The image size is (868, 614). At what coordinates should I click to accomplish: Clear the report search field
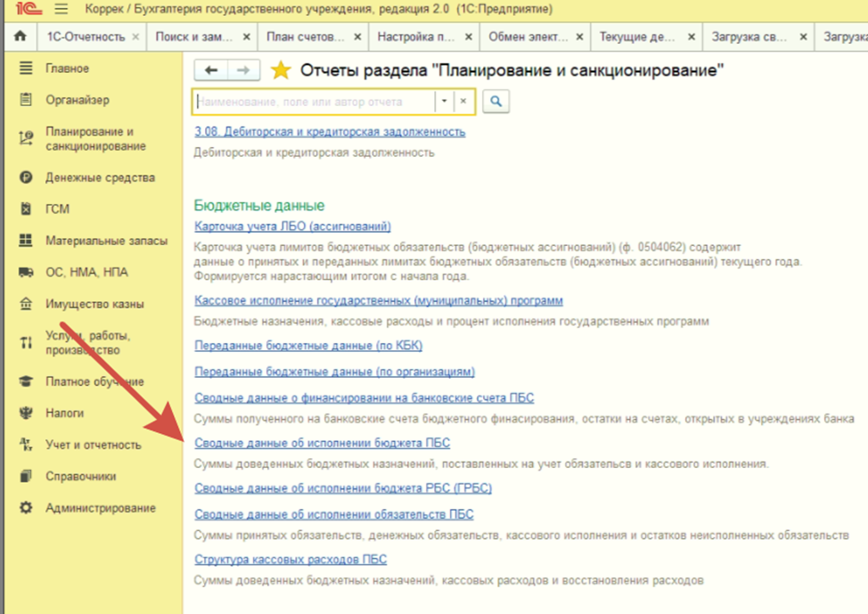[463, 102]
